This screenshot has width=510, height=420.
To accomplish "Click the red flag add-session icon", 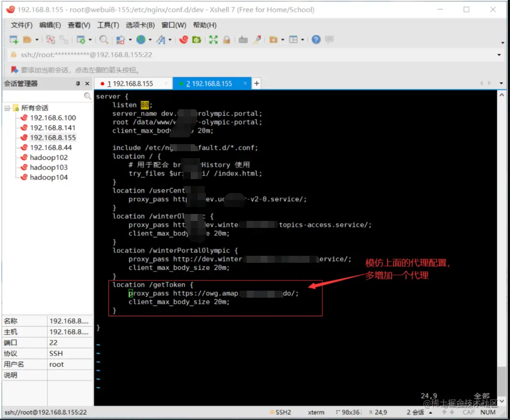I will tap(14, 70).
